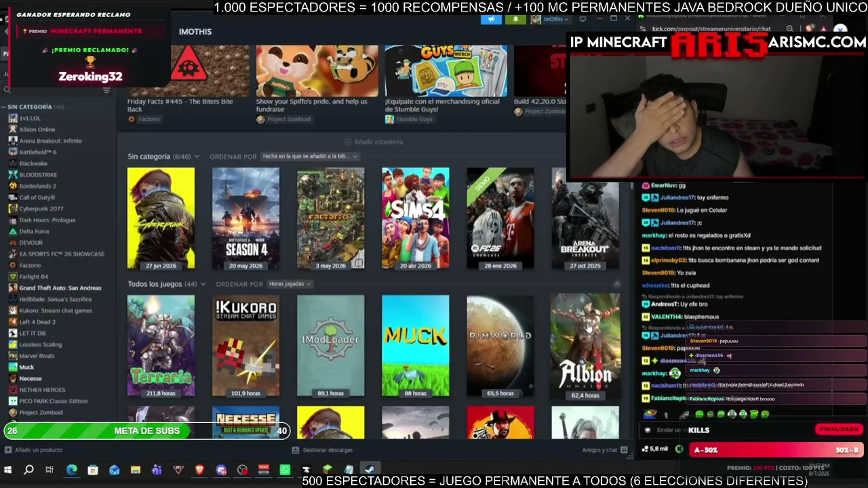Open the Minecraft block icon on taskbar
Viewport: 868px width, 488px height.
(x=328, y=470)
